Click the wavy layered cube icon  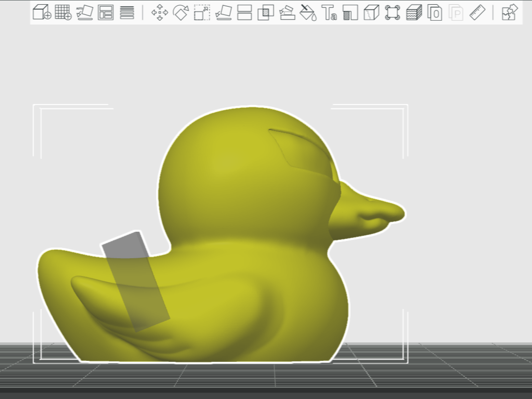[414, 13]
